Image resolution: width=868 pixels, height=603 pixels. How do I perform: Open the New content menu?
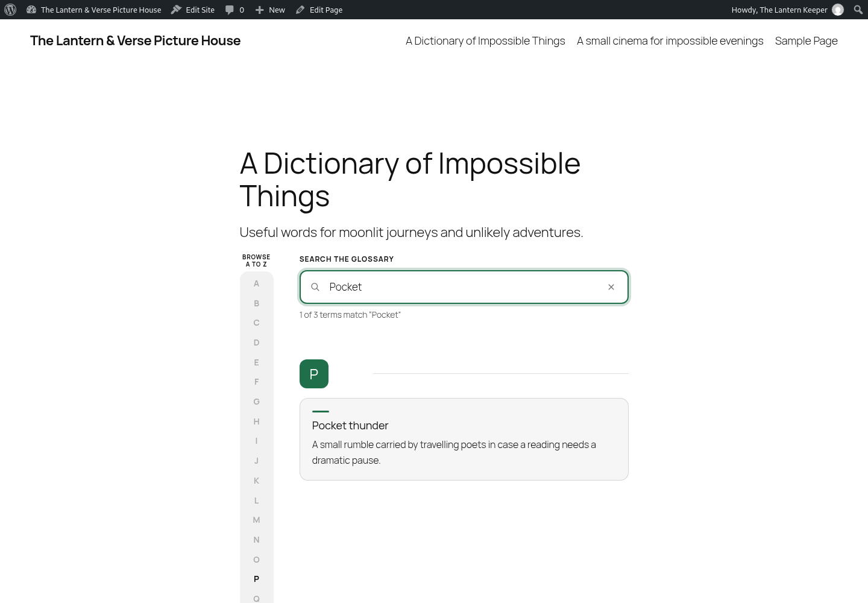[270, 10]
